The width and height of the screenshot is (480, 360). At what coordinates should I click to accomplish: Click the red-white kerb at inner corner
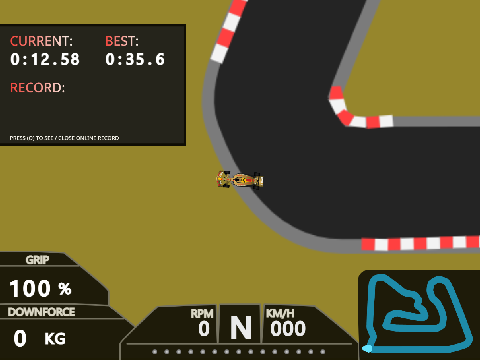[x=358, y=110]
